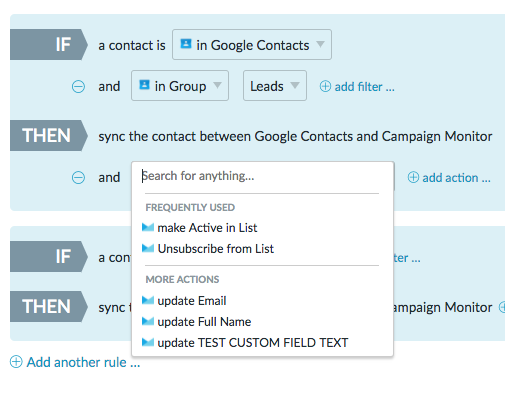The width and height of the screenshot is (505, 409).
Task: Click the 'add action ...' link
Action: pos(456,178)
